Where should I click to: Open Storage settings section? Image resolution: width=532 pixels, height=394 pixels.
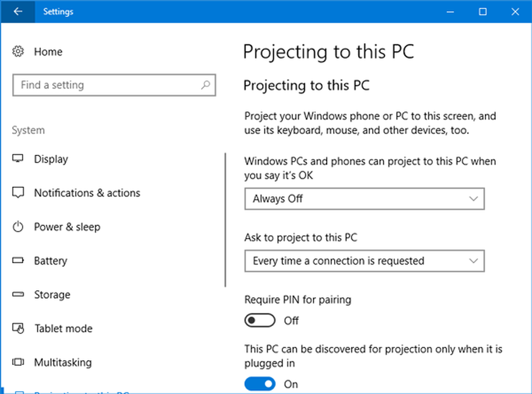[52, 295]
